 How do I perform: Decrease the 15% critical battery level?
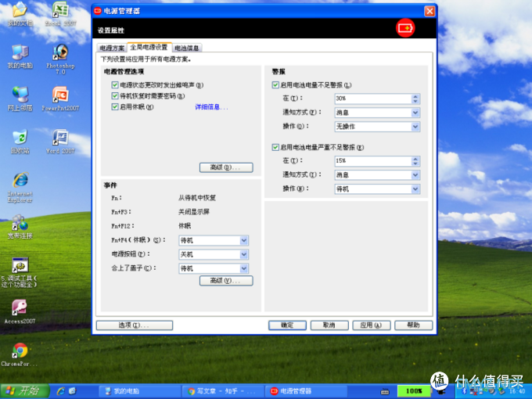[415, 164]
